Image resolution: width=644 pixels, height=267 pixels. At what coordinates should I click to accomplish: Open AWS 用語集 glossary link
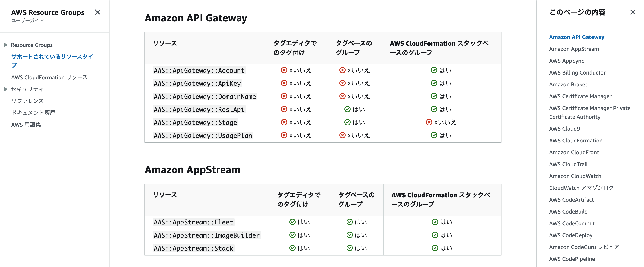tap(26, 125)
